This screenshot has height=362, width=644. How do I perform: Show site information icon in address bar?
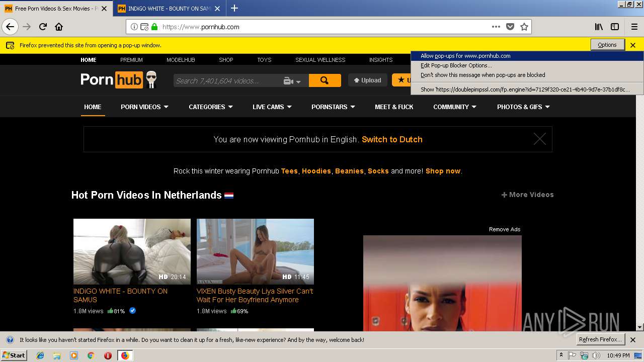pos(134,27)
